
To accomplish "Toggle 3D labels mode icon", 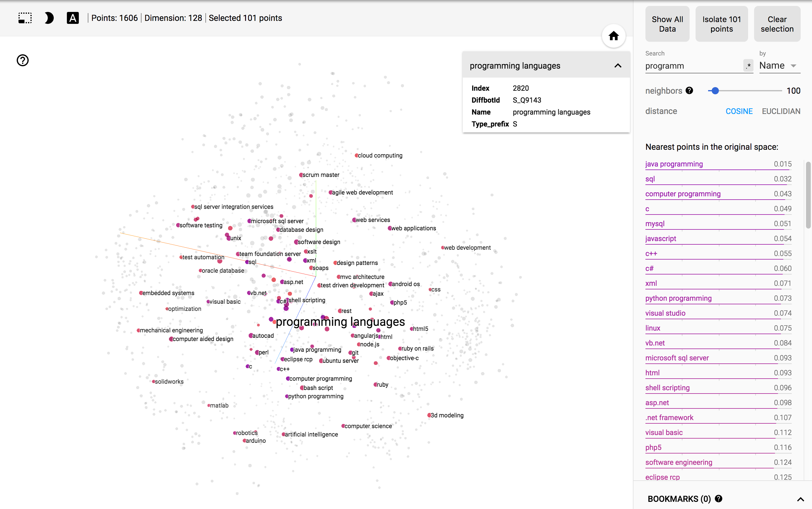I will pos(73,18).
